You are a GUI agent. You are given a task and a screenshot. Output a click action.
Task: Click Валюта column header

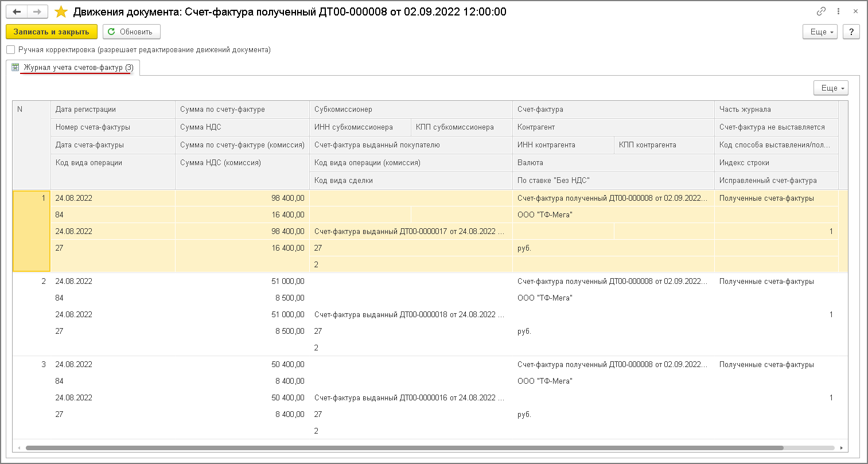pos(613,163)
